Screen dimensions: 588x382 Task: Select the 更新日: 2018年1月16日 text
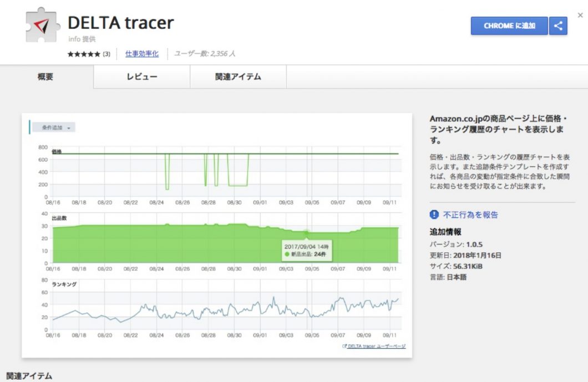465,255
